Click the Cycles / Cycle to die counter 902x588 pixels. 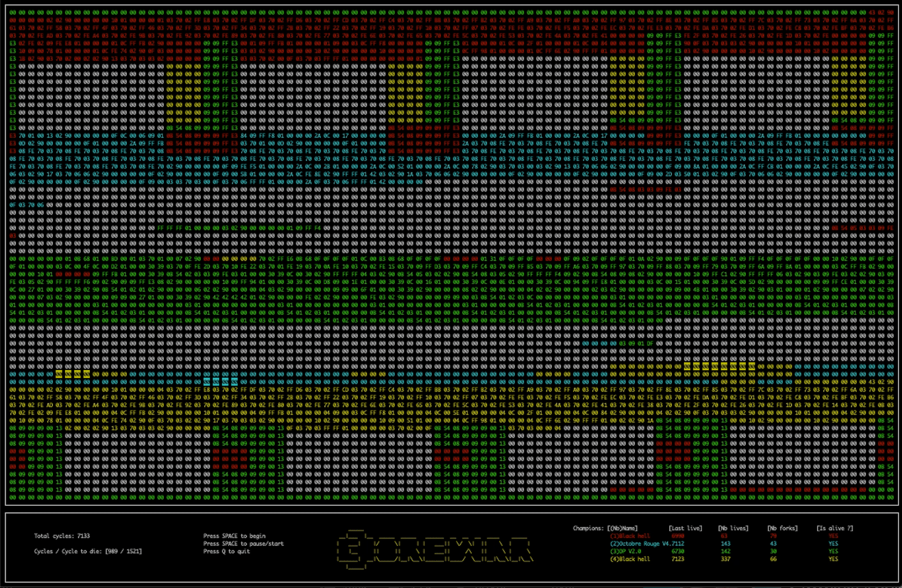88,551
